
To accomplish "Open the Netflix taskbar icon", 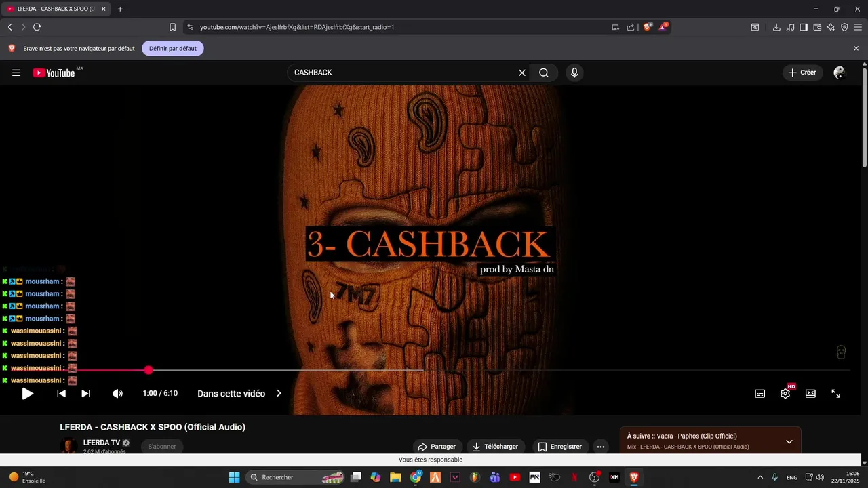I will [x=574, y=477].
